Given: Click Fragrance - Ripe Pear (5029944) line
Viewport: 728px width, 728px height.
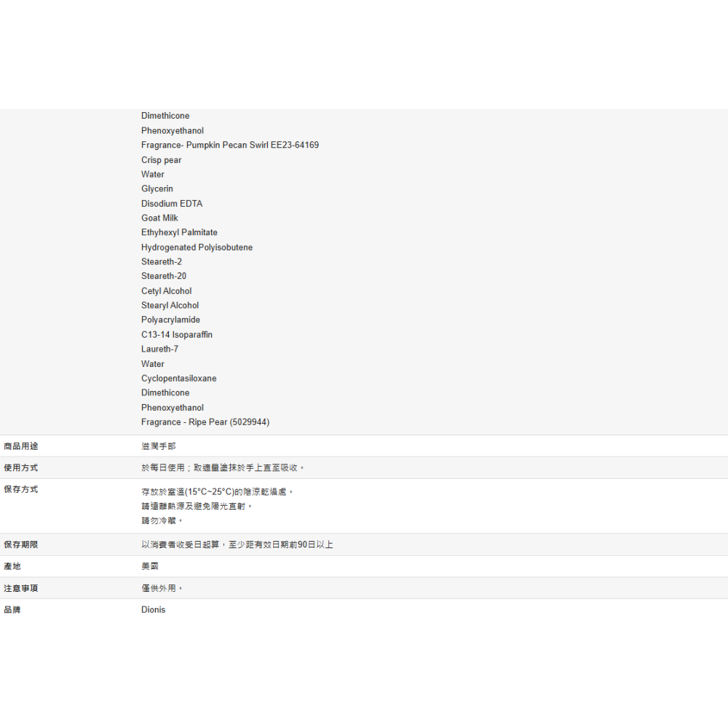Looking at the screenshot, I should 205,422.
